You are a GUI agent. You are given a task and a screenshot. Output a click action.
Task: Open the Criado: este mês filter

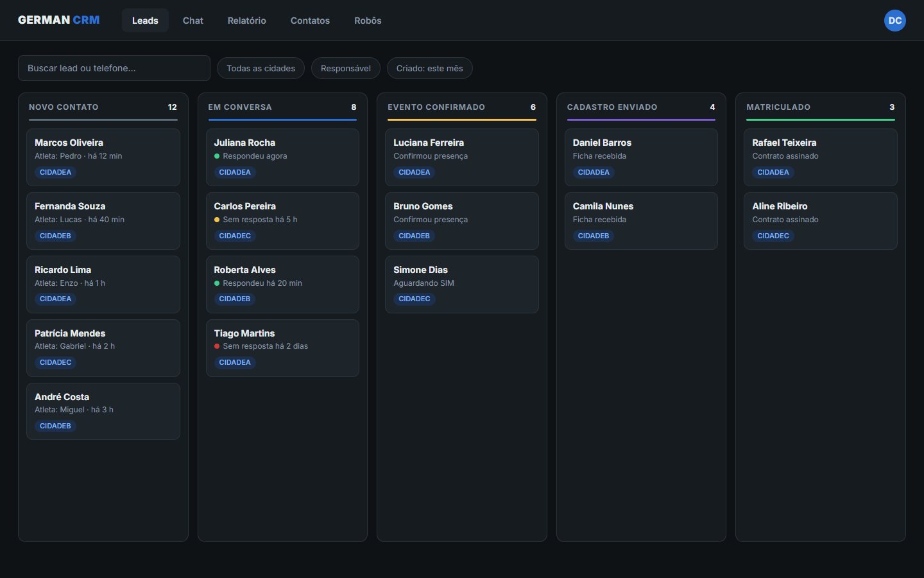[429, 68]
